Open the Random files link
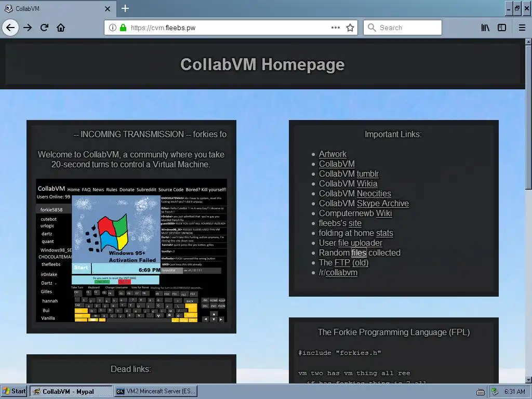532x399 pixels. pyautogui.click(x=358, y=252)
